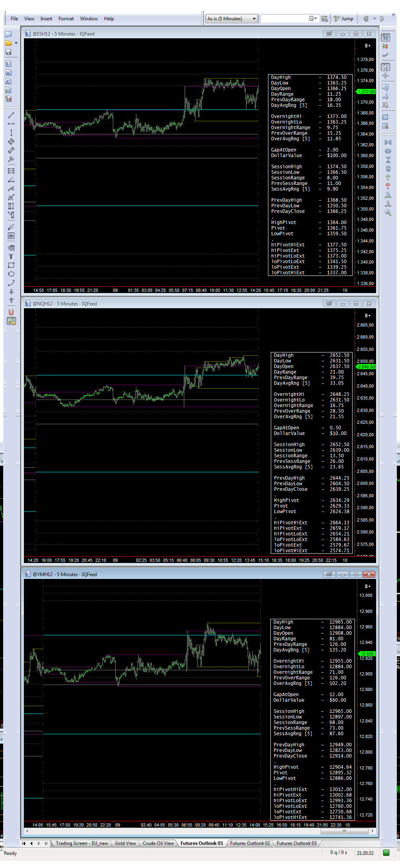
Task: Jump to the first workspace tab arrow
Action: pyautogui.click(x=24, y=843)
